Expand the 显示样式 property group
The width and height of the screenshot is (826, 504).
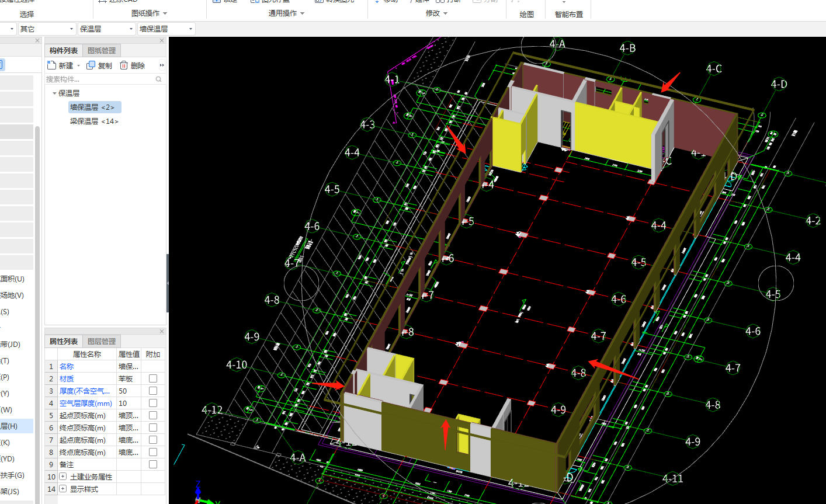pyautogui.click(x=63, y=489)
